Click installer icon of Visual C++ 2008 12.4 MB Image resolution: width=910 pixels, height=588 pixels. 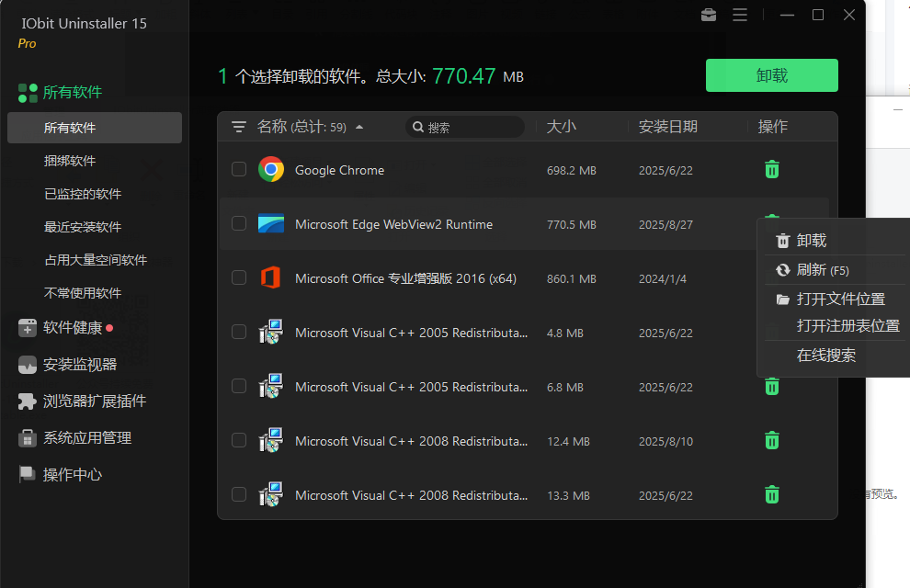271,440
